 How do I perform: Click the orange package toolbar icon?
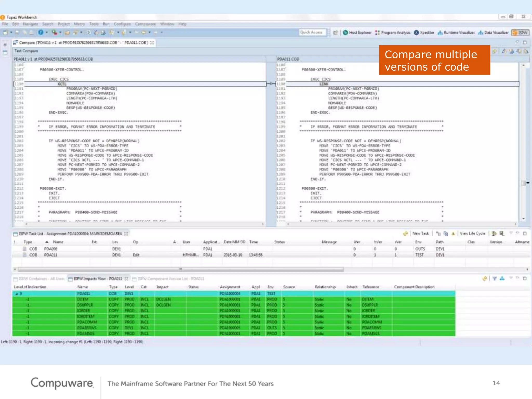click(x=67, y=33)
